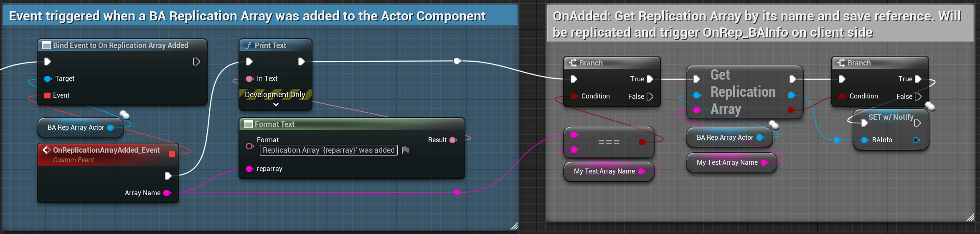Select the In Text pin
This screenshot has width=980, height=234.
click(249, 79)
